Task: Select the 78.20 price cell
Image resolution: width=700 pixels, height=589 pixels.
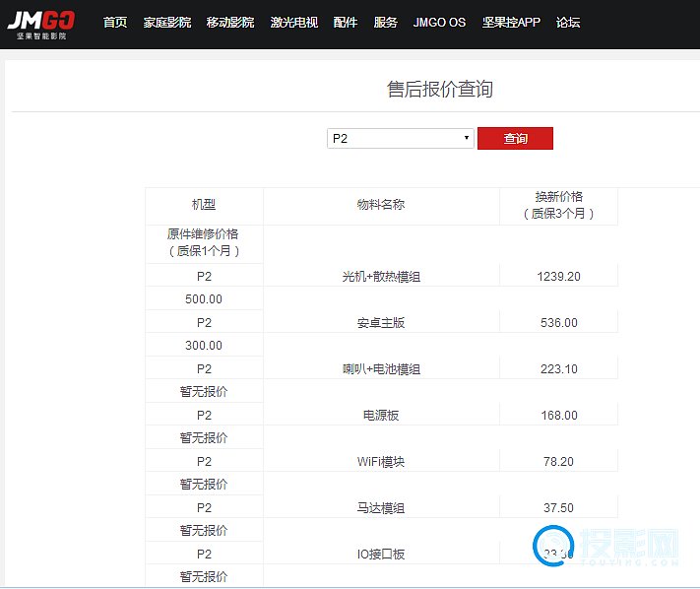Action: [x=559, y=461]
